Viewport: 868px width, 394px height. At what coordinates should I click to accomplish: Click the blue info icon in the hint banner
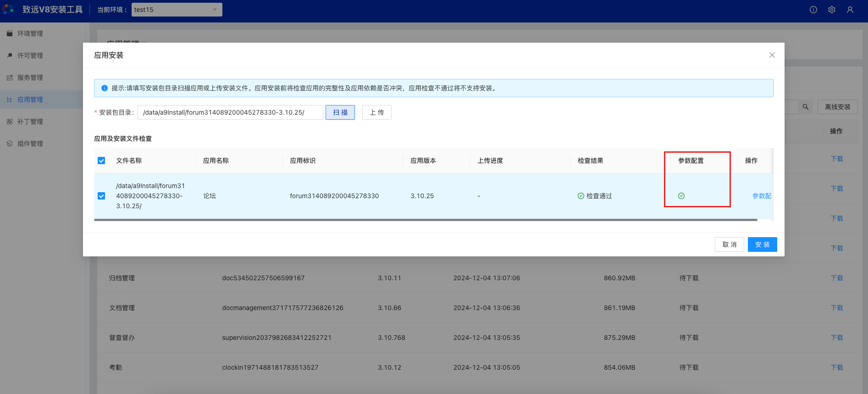click(x=105, y=88)
